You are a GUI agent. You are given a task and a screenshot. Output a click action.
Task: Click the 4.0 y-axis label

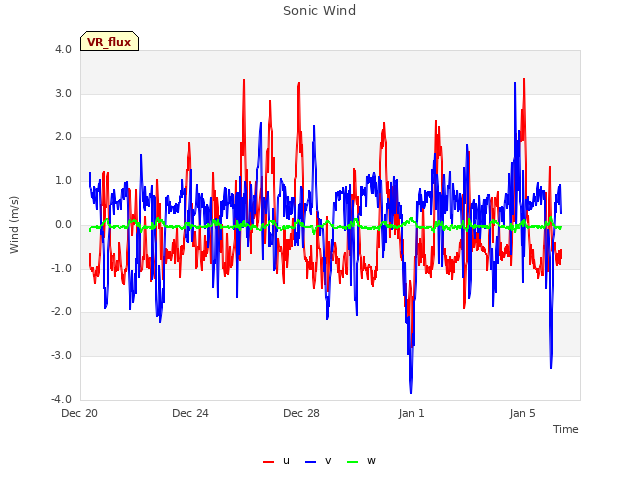(63, 49)
